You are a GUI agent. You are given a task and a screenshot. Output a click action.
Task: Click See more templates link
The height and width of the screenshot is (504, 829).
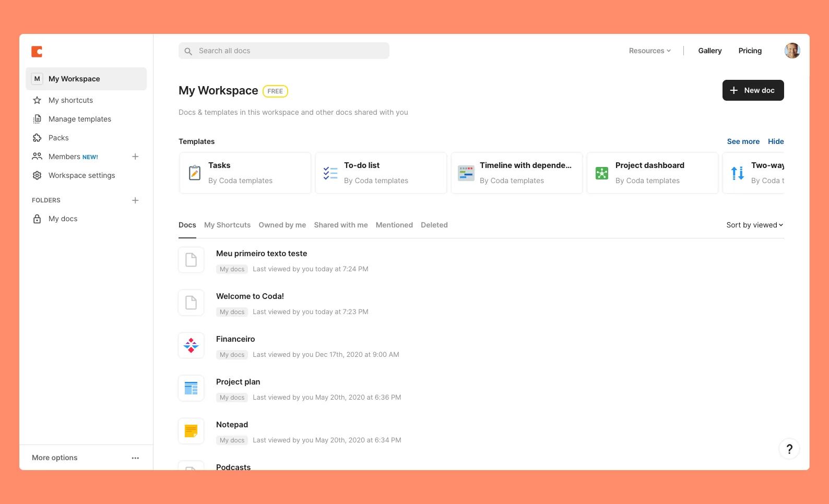tap(743, 141)
